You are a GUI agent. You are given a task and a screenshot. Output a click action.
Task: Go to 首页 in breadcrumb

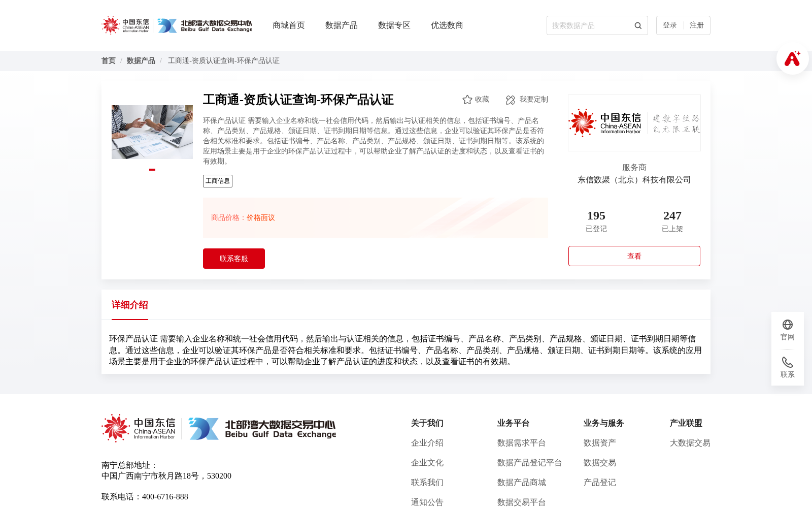point(109,61)
